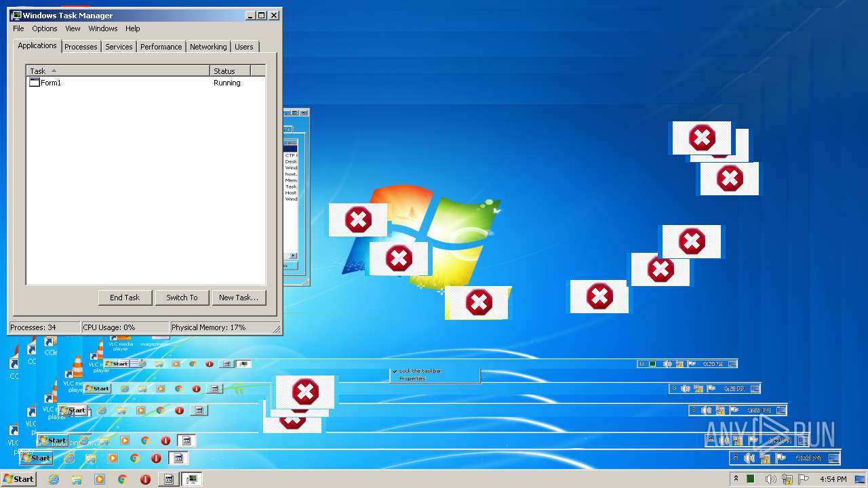Click the Form1 window icon in list
Screen dimensions: 868x488
tap(35, 83)
